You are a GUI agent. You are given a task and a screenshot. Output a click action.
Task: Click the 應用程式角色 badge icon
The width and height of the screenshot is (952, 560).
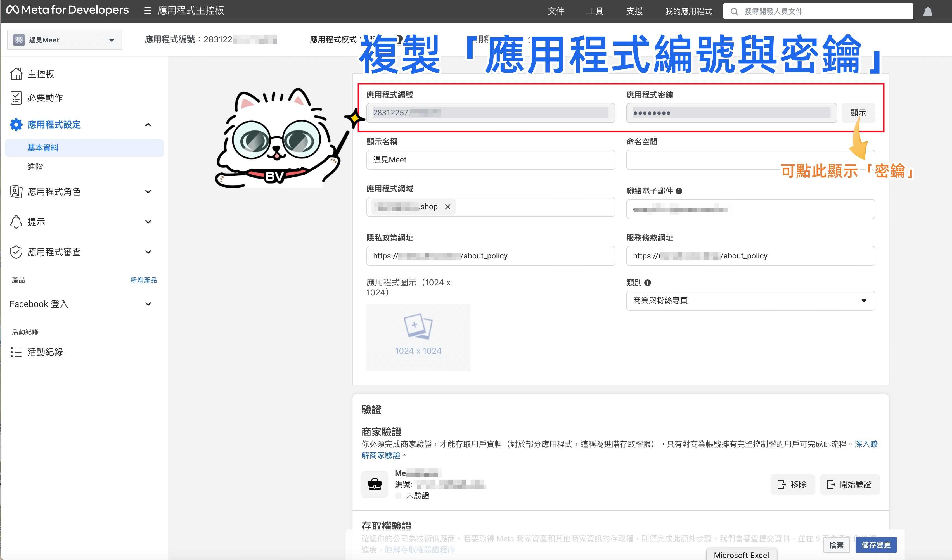tap(16, 192)
